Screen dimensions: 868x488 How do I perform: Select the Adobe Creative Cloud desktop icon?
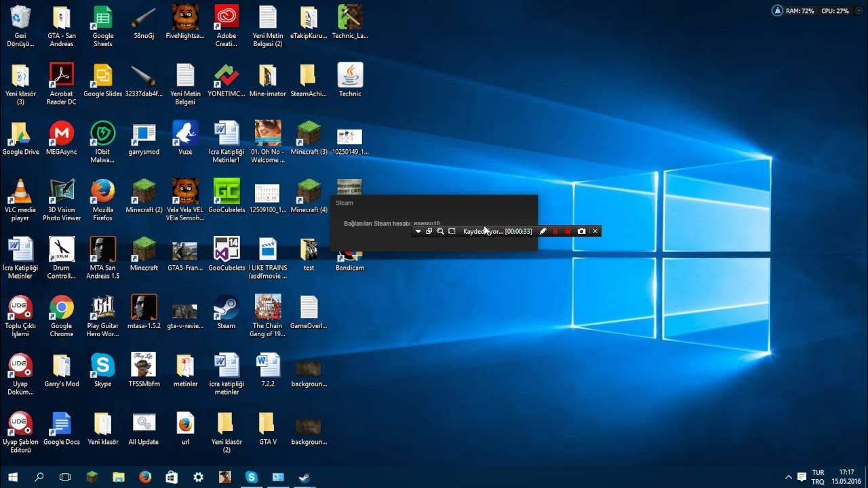coord(226,26)
